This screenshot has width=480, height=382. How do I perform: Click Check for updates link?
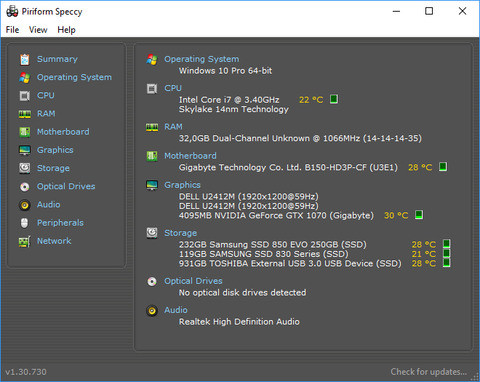429,372
